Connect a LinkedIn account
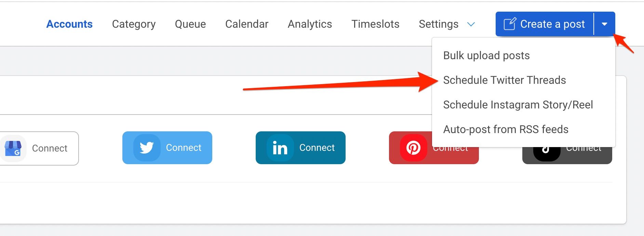The width and height of the screenshot is (644, 236). point(317,148)
